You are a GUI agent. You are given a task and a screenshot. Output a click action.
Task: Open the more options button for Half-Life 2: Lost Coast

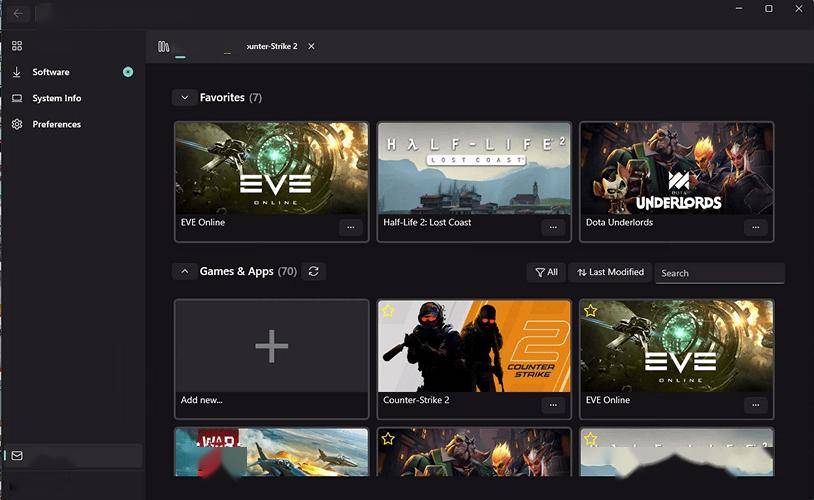553,227
